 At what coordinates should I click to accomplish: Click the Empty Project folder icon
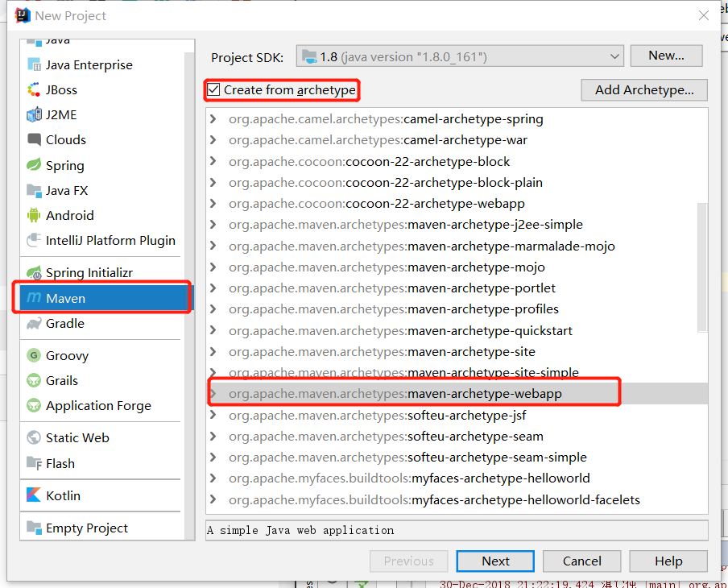point(34,528)
